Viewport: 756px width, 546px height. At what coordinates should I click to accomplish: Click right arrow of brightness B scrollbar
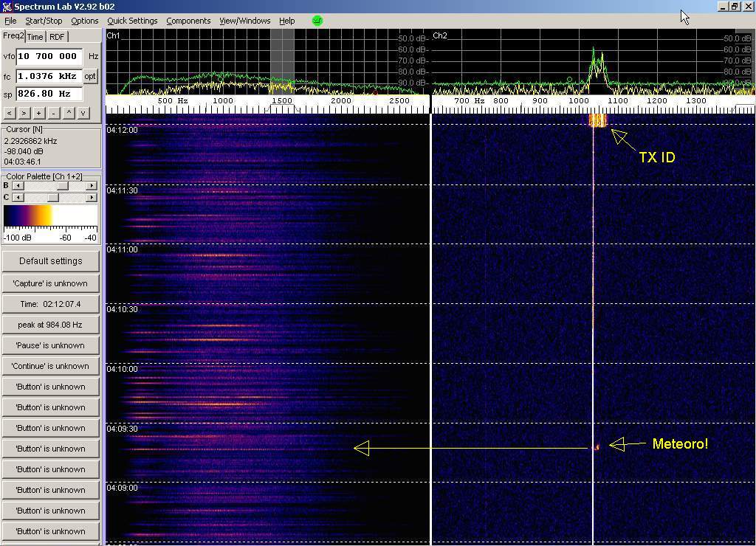tap(92, 186)
